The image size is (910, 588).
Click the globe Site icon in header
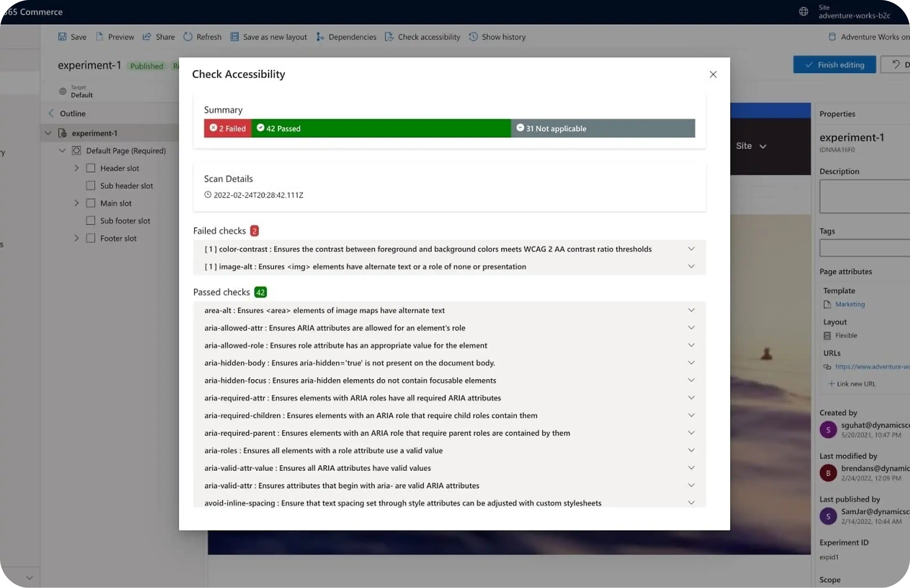point(803,12)
